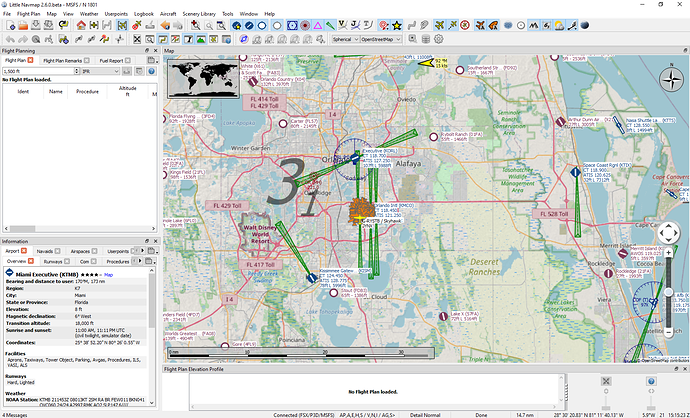This screenshot has height=418, width=690.
Task: Step the cruise altitude spinner arrows
Action: [77, 71]
